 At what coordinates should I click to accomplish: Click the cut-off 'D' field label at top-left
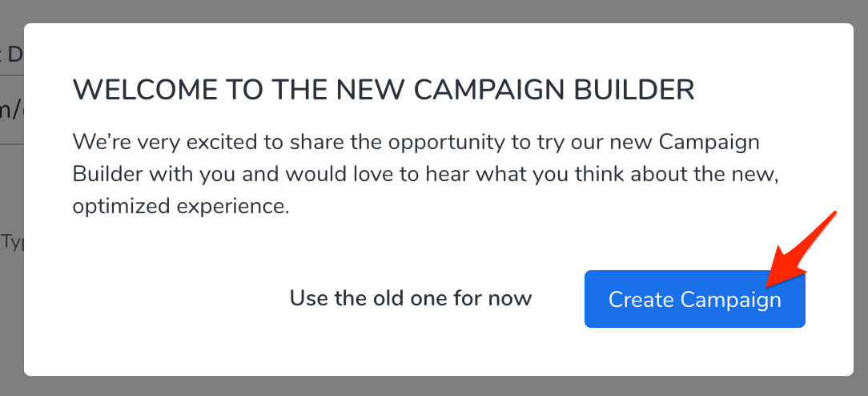pyautogui.click(x=11, y=55)
